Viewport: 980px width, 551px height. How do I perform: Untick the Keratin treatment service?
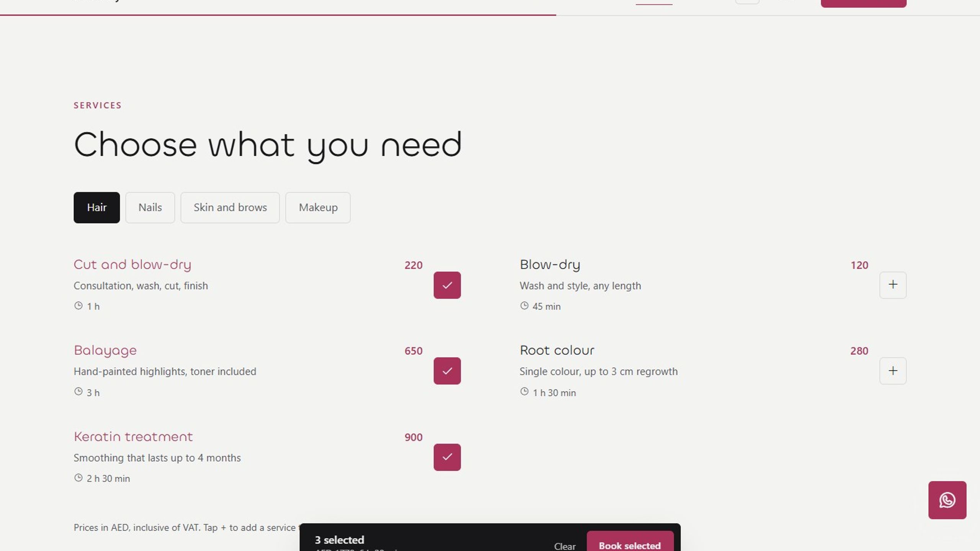pyautogui.click(x=447, y=457)
